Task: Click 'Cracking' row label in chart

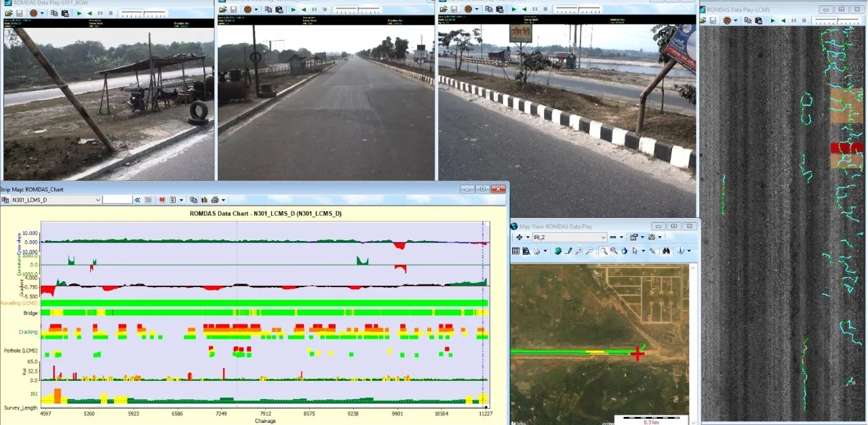Action: [x=28, y=332]
